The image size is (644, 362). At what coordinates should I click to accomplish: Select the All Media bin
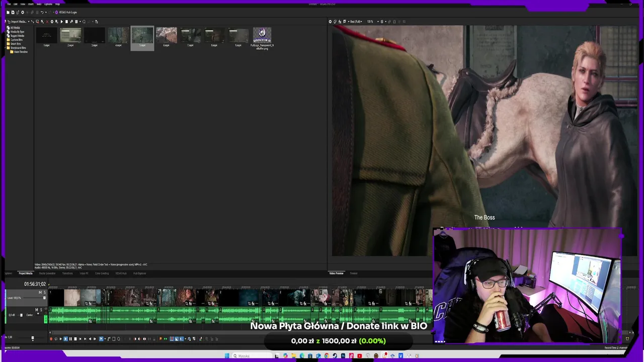point(15,28)
